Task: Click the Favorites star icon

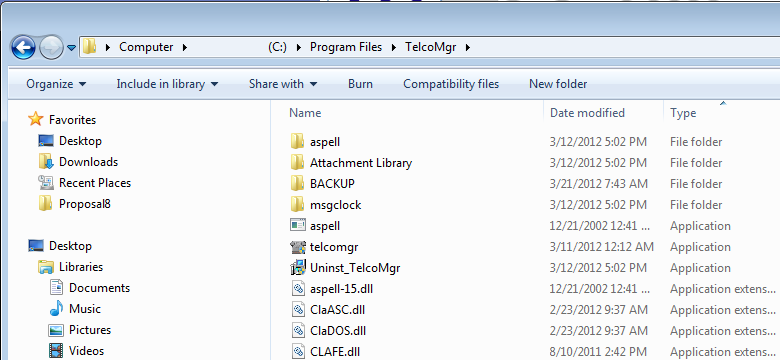Action: (x=36, y=119)
